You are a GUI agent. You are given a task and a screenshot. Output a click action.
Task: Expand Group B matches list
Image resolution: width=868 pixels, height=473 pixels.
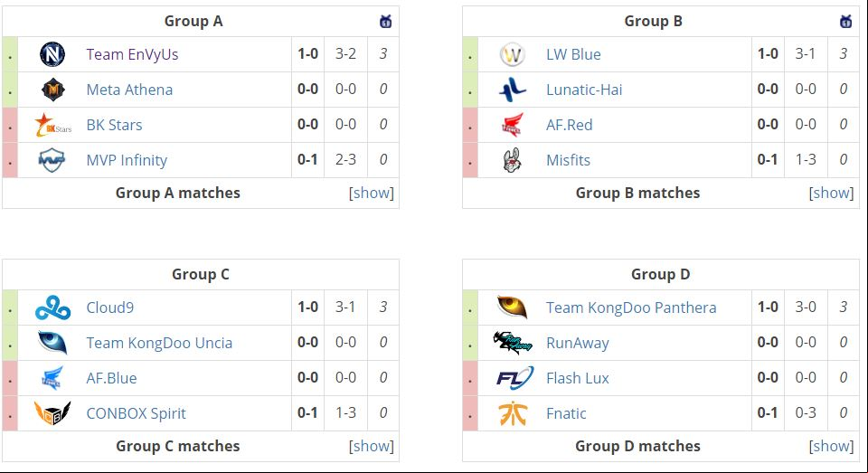[832, 193]
